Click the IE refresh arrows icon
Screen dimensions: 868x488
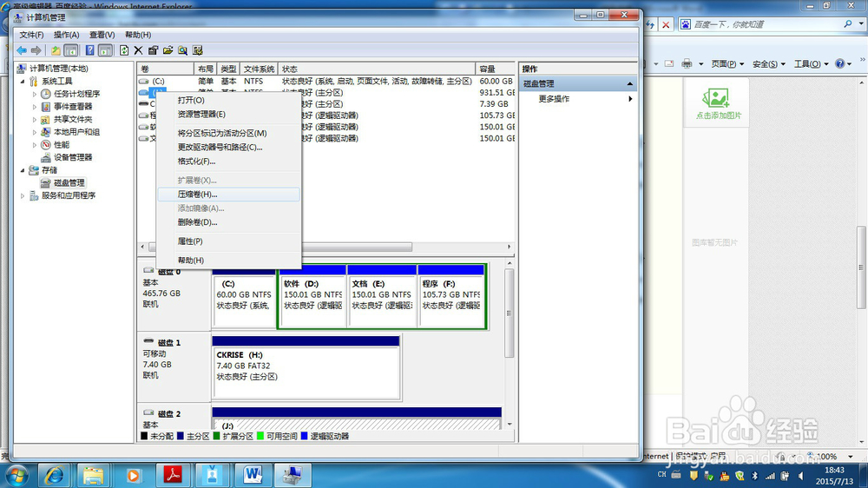click(650, 24)
